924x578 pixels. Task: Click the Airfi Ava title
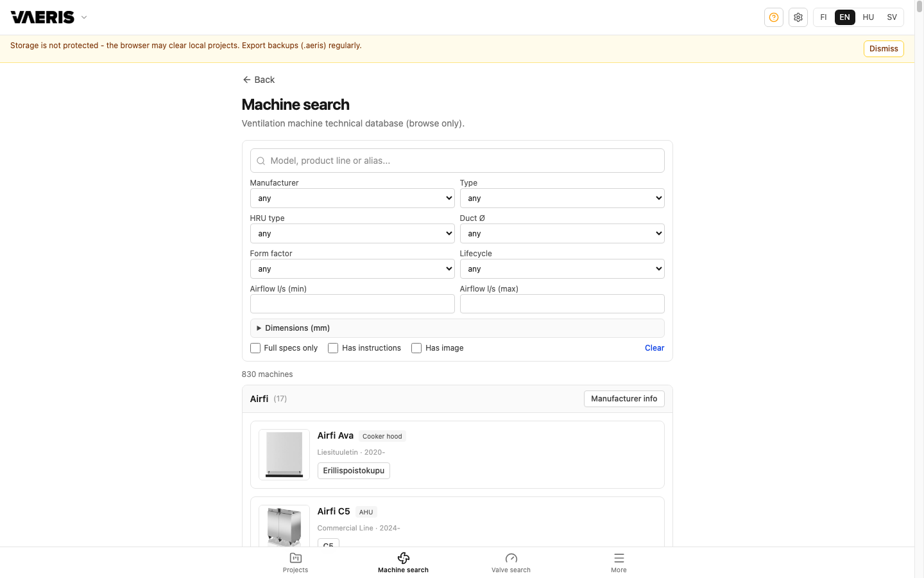(336, 435)
